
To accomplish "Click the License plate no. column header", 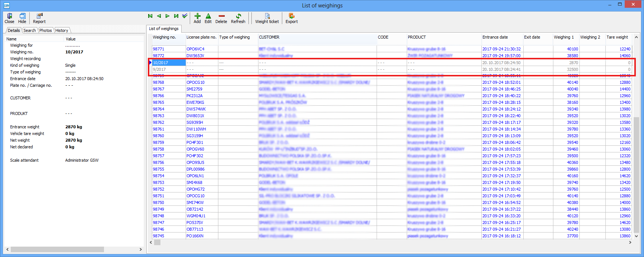I will click(201, 37).
